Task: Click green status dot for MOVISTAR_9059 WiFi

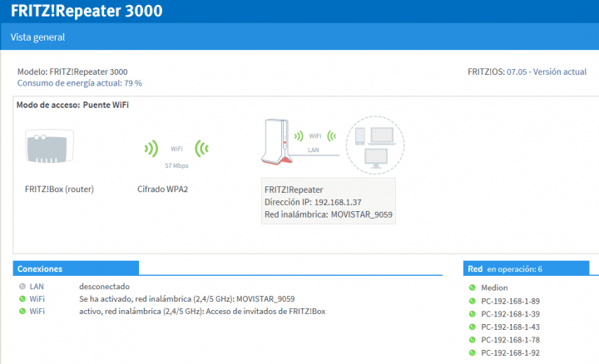Action: coord(22,298)
